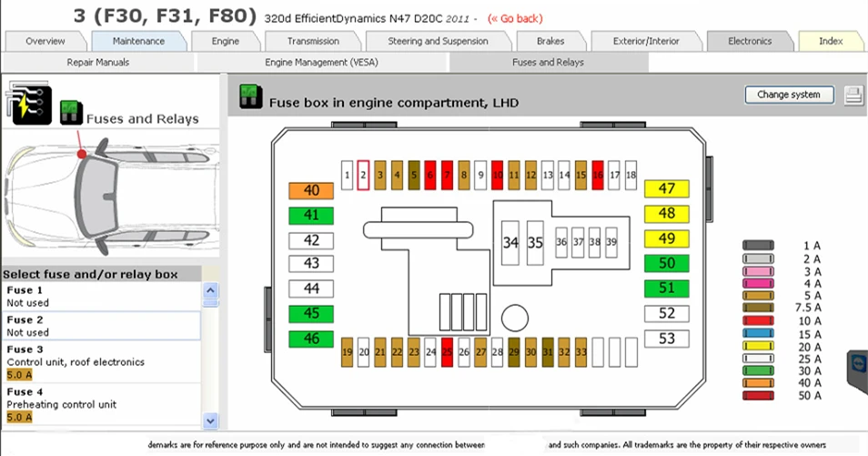Click the Change system button
The width and height of the screenshot is (868, 456).
pos(789,95)
